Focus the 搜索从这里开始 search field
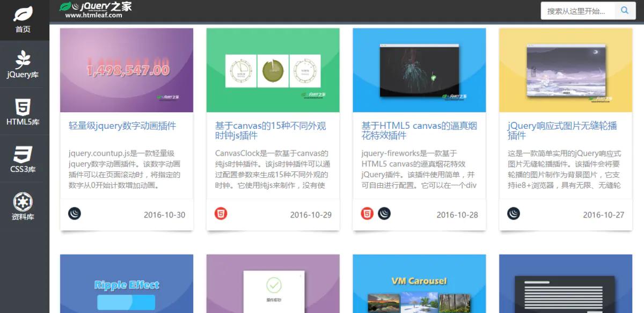The width and height of the screenshot is (644, 313). click(577, 11)
